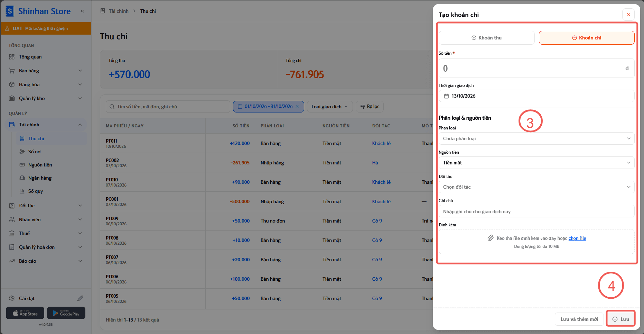Open the Phân loại dropdown

(536, 138)
